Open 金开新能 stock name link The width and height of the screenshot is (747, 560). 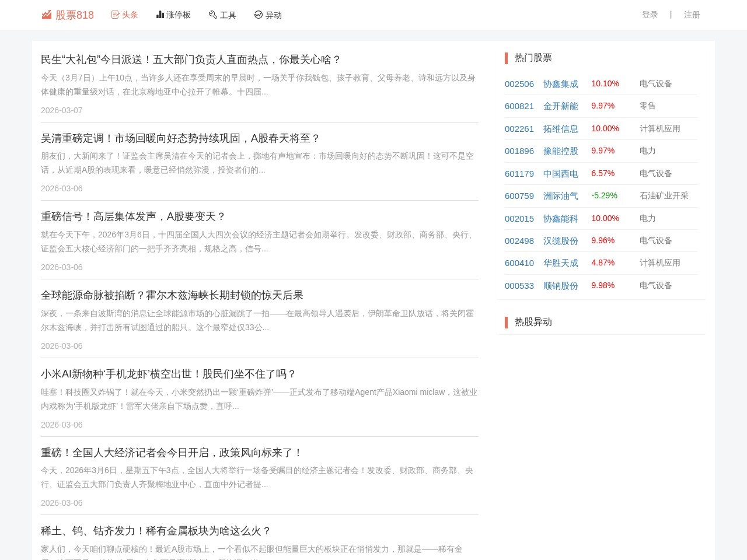tap(560, 106)
